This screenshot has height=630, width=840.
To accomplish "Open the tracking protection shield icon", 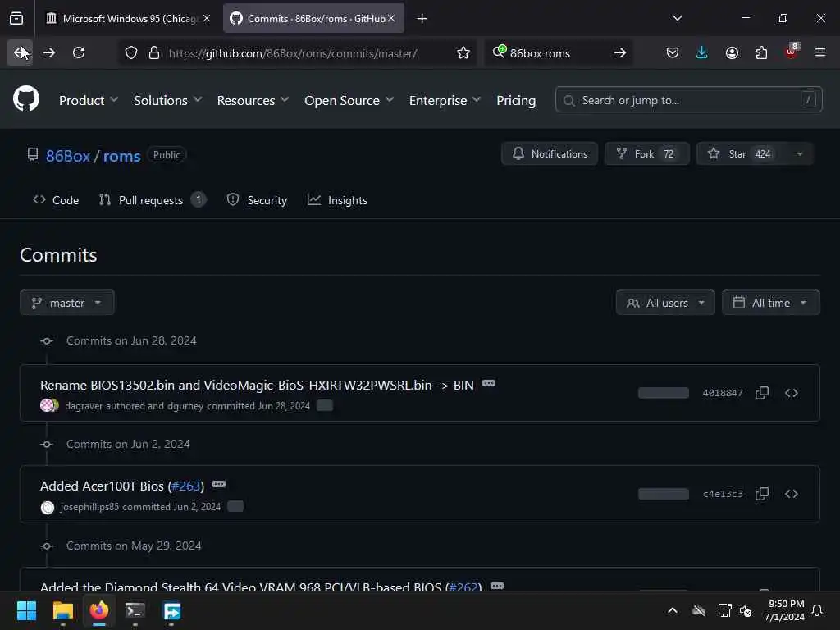I will pyautogui.click(x=131, y=53).
